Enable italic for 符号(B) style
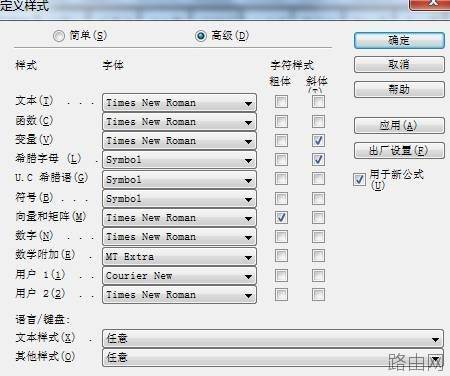Viewport: 450px width, 376px height. tap(318, 198)
